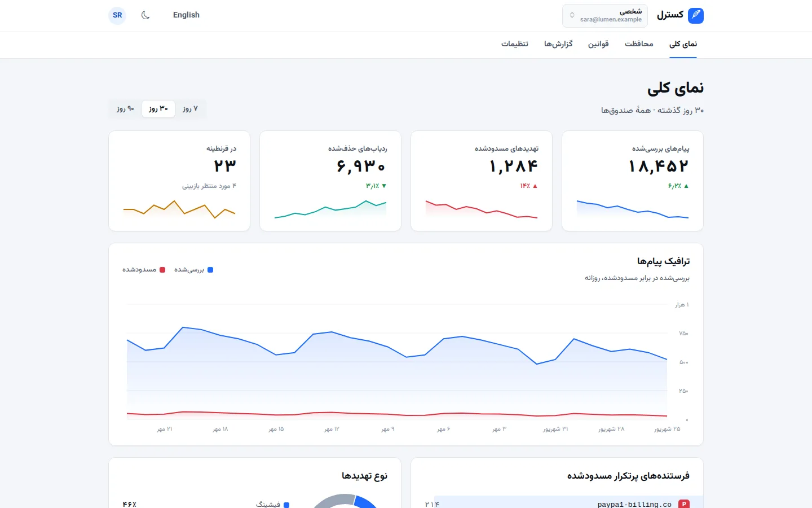Click the '۱ هزار' y-axis label
The width and height of the screenshot is (812, 508).
pos(682,305)
